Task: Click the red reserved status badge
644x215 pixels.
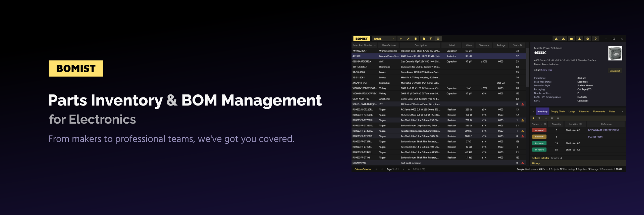Action: [x=539, y=130]
